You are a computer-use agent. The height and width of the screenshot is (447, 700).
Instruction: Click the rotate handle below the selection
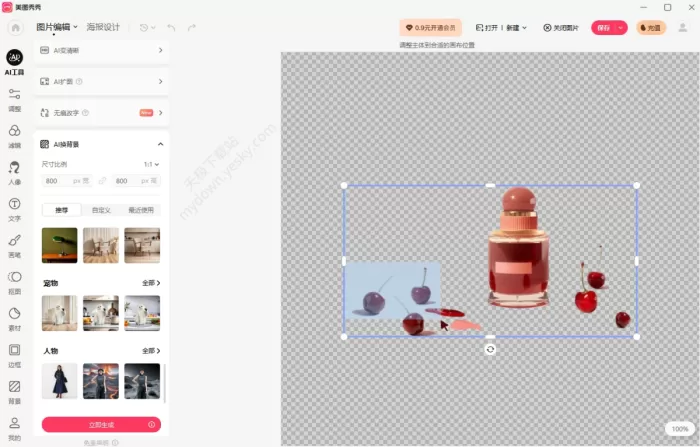click(490, 350)
